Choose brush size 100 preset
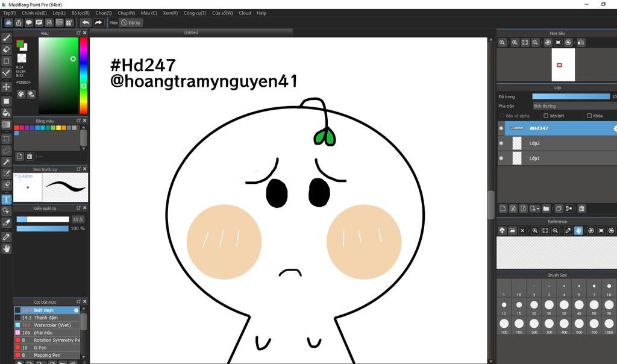Image resolution: width=617 pixels, height=364 pixels. pos(504,325)
